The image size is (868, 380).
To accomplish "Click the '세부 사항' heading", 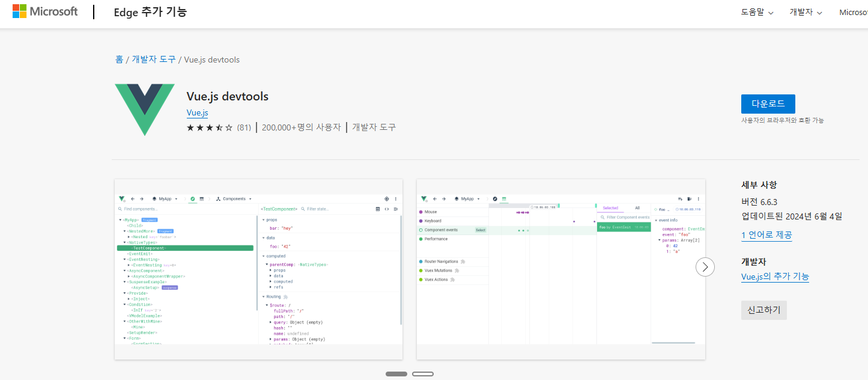I will (759, 185).
